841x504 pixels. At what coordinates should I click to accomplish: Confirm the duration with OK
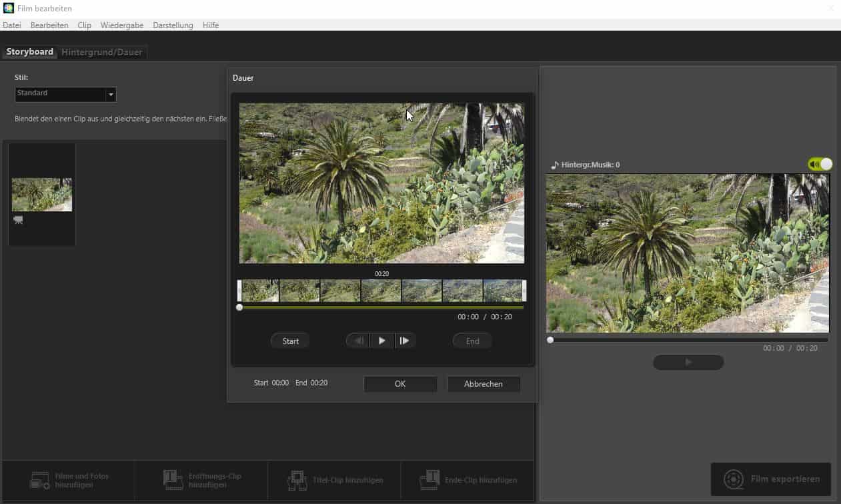pos(399,384)
